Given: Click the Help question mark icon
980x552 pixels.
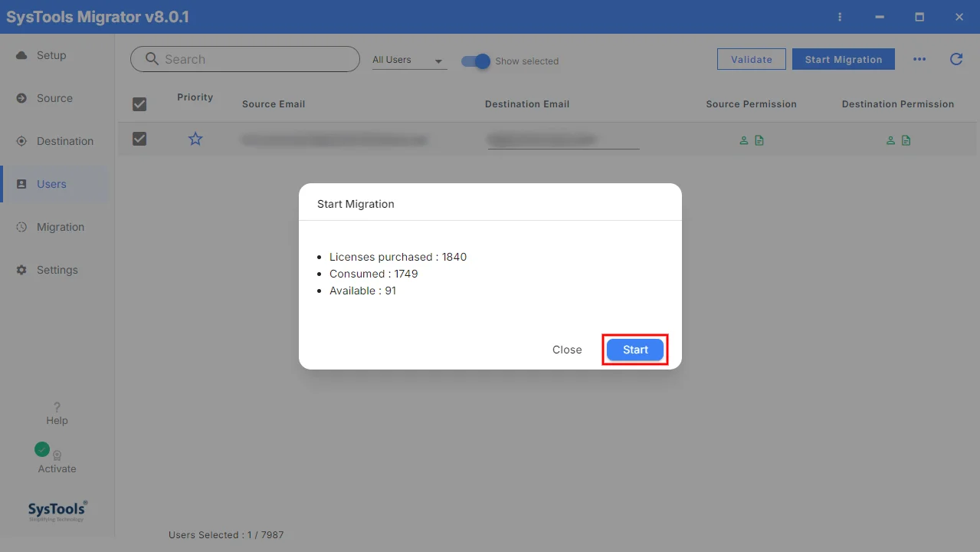Looking at the screenshot, I should coord(57,407).
